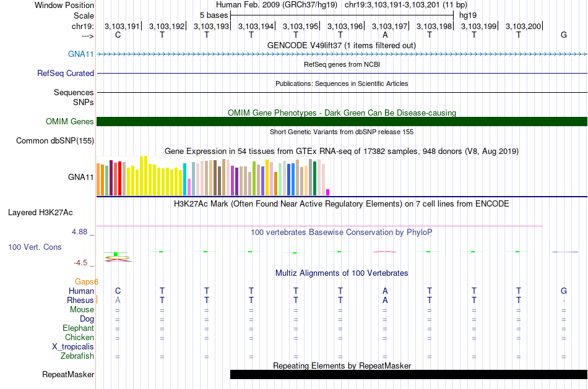Open the Common dbSNP(155) track label
588x389 pixels.
pyautogui.click(x=54, y=140)
